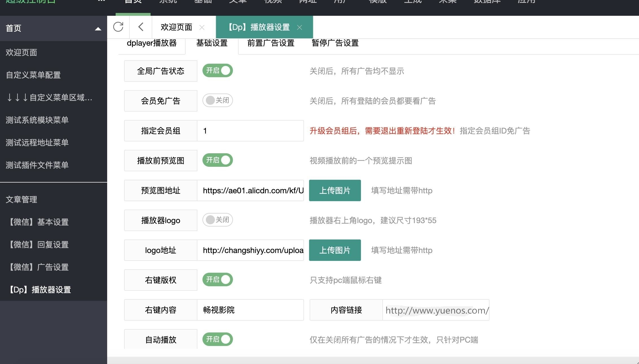Click the 内容链接 URL input field
Screen dimensions: 639x364
(436, 310)
